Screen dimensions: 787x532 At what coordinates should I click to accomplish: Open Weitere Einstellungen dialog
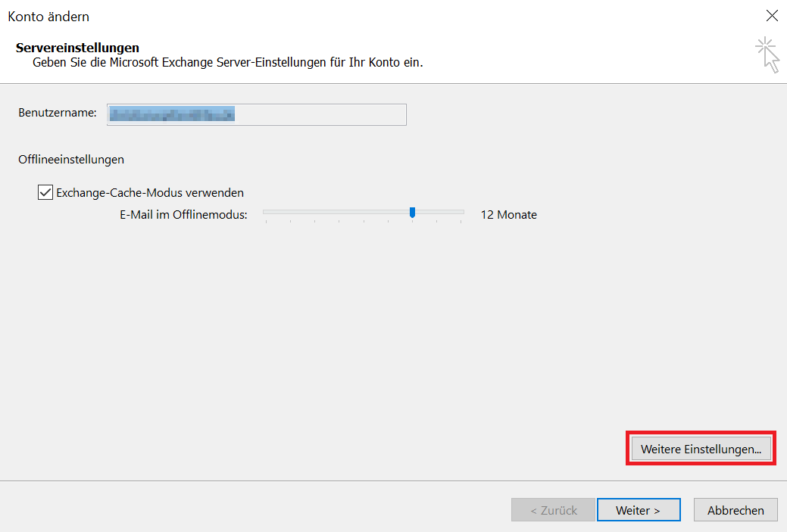(x=701, y=449)
